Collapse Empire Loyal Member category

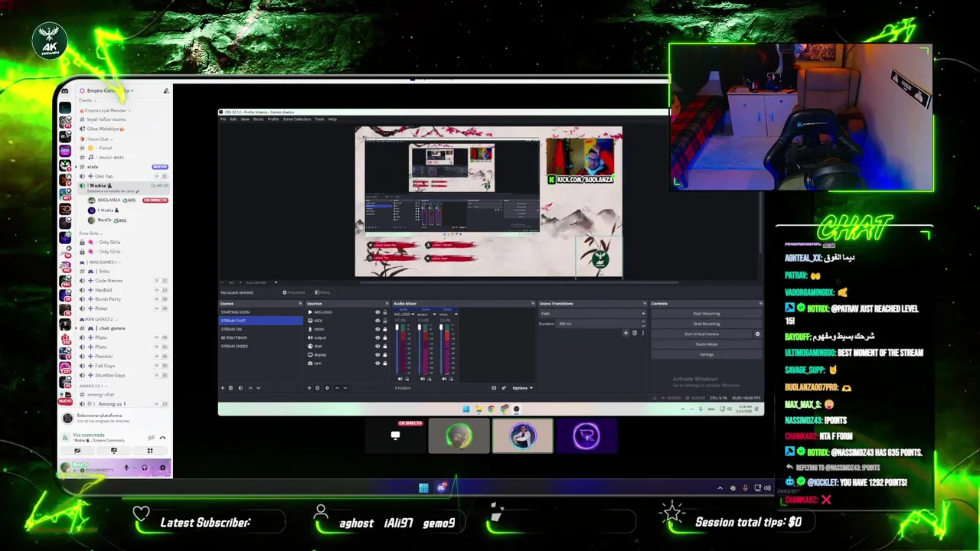click(x=104, y=110)
